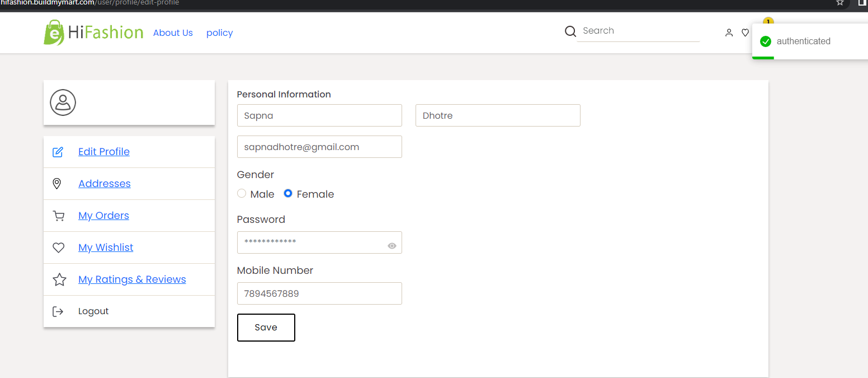
Task: Click the first name field containing Sapna
Action: click(x=319, y=115)
